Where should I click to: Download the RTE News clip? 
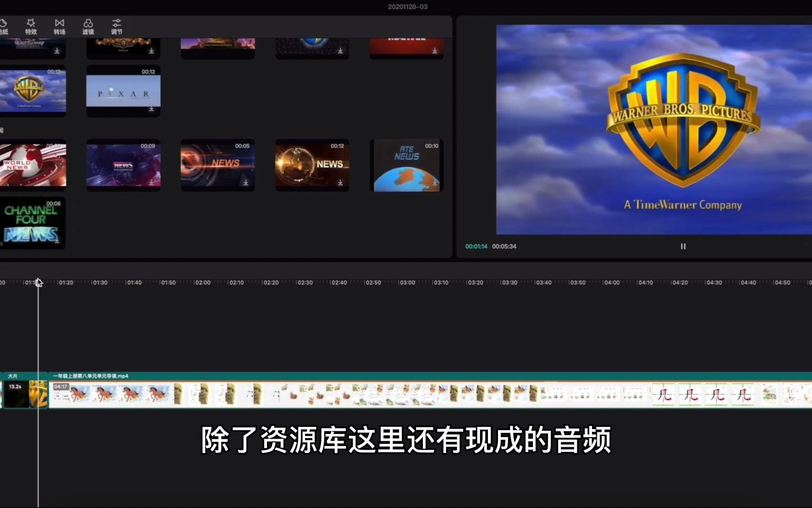click(435, 183)
